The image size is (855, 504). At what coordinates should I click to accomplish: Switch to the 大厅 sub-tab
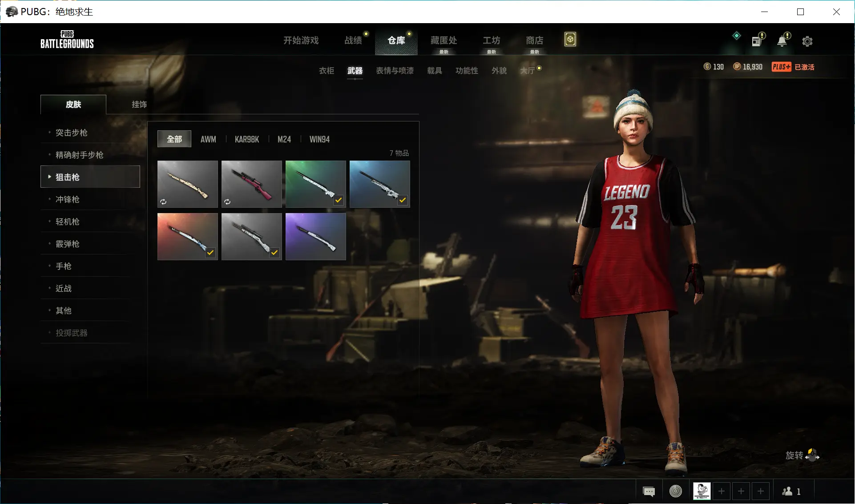pyautogui.click(x=528, y=71)
